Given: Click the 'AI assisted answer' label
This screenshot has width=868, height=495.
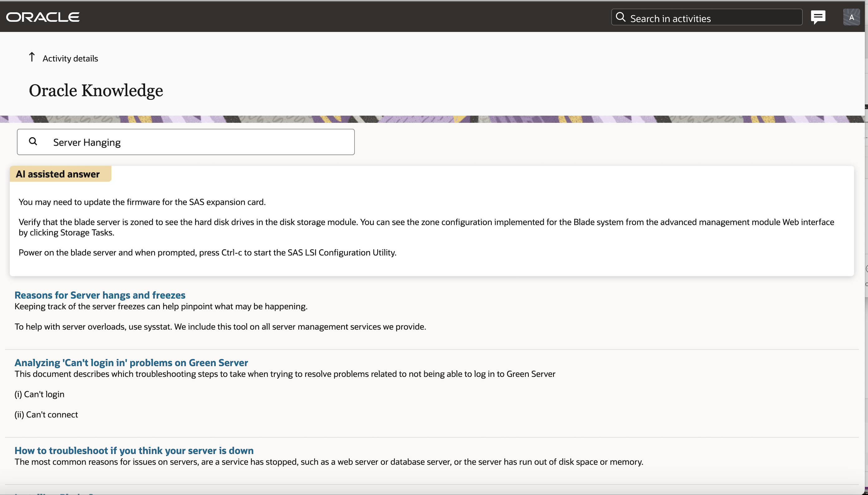Looking at the screenshot, I should click(58, 174).
